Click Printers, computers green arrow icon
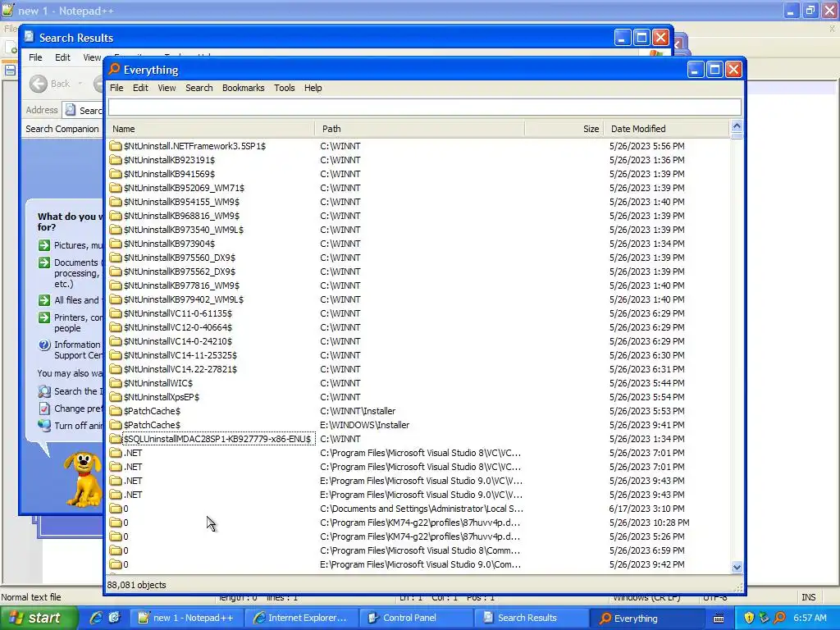Image resolution: width=840 pixels, height=630 pixels. [x=44, y=317]
